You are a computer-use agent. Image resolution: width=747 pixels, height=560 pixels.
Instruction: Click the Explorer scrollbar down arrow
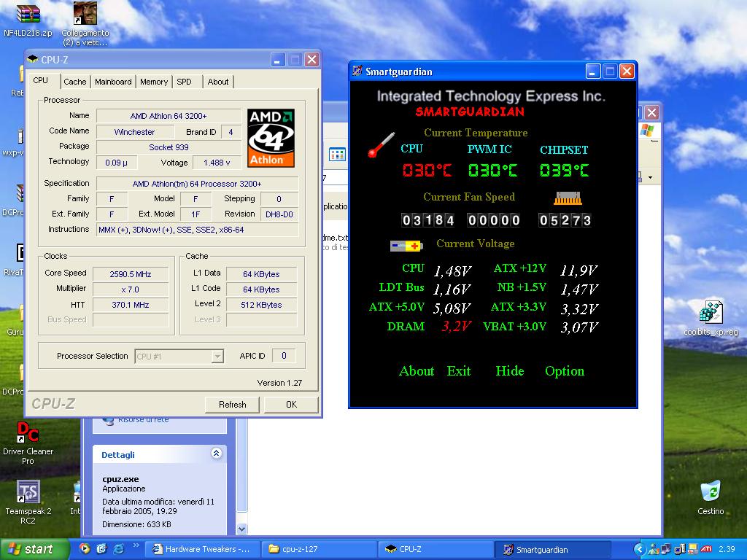[x=242, y=529]
